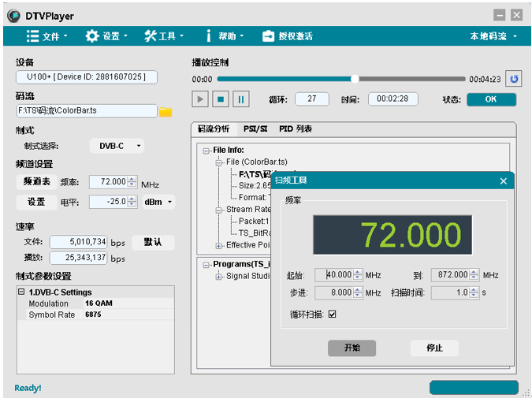
Task: Select the Packet tree item
Action: coord(254,221)
